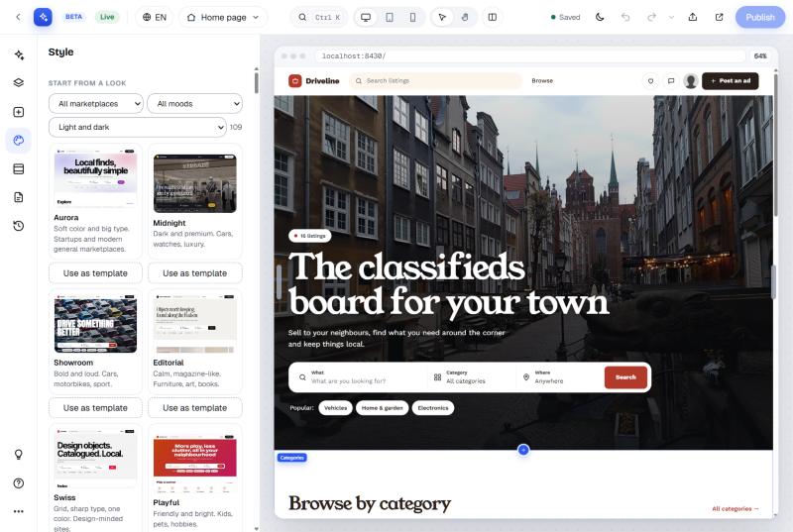The image size is (793, 532).
Task: Click the Driveline logo in preview
Action: [x=313, y=81]
